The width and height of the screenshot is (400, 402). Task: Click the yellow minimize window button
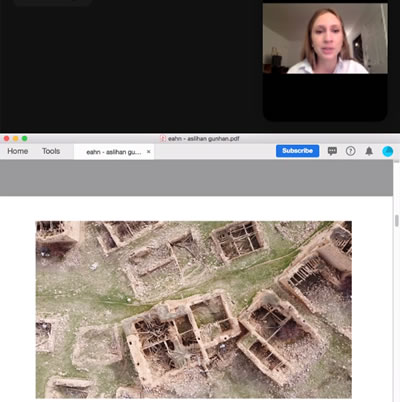[15, 138]
